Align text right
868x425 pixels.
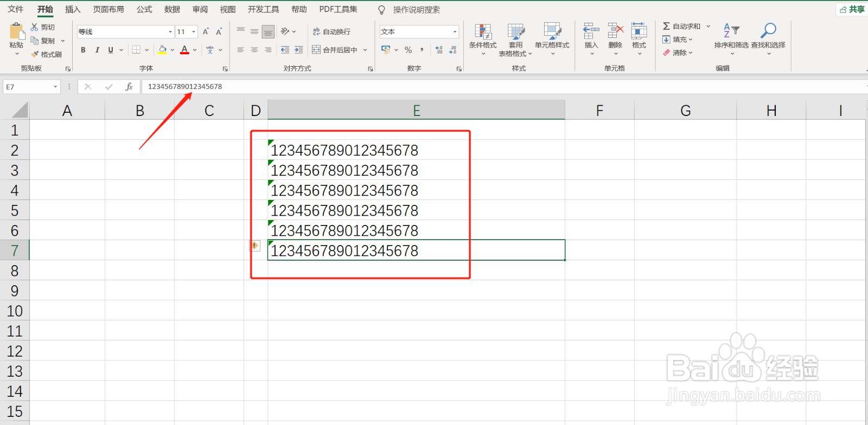(x=268, y=50)
